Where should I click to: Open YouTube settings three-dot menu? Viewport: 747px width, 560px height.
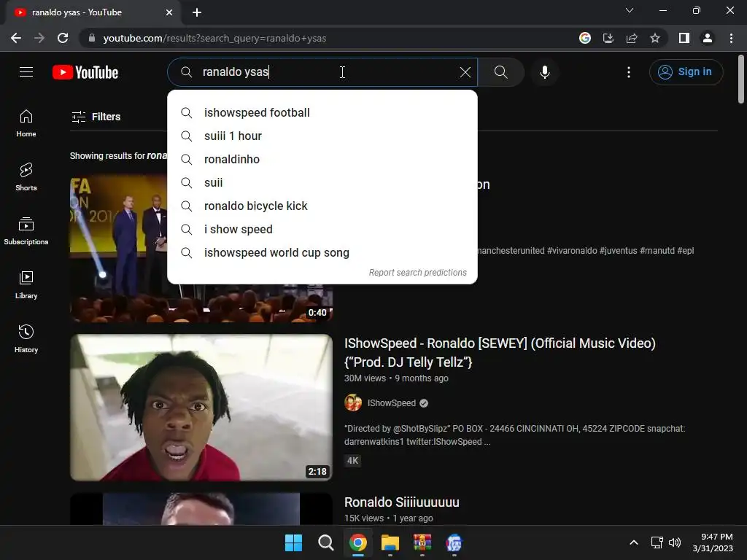click(629, 72)
